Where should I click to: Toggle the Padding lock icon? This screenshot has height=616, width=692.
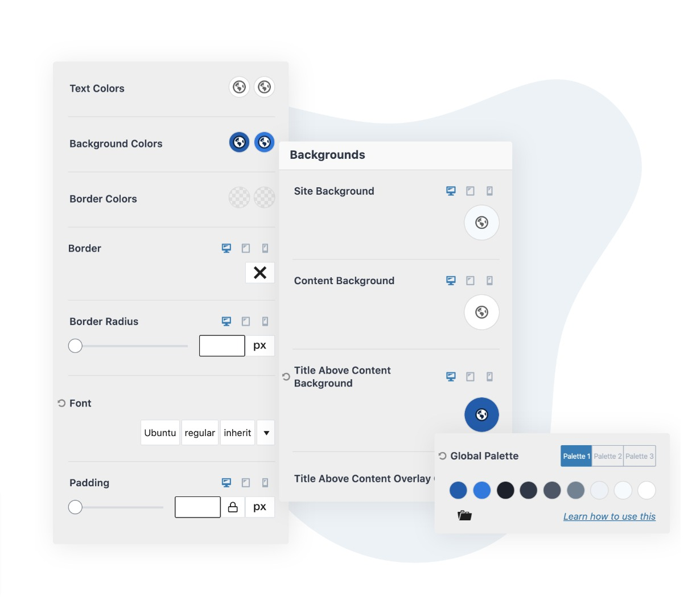pyautogui.click(x=233, y=507)
